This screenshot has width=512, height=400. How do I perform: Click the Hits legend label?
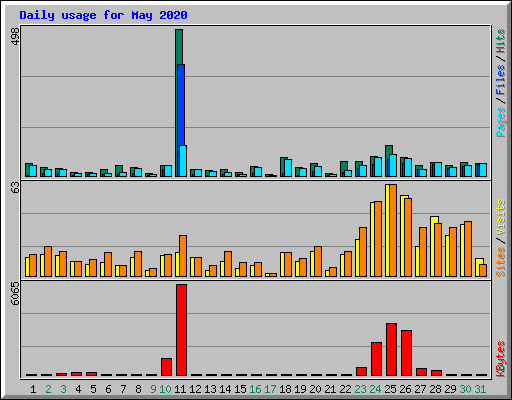click(x=500, y=41)
